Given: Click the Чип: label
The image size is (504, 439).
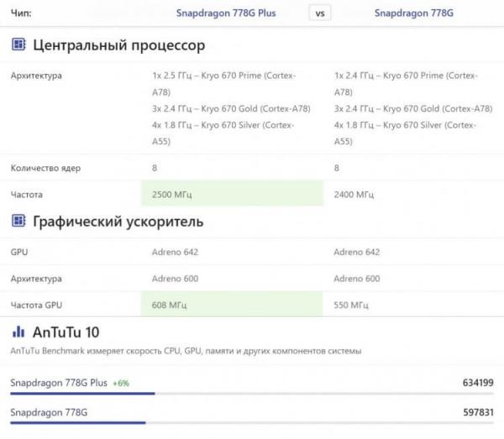Looking at the screenshot, I should point(21,13).
